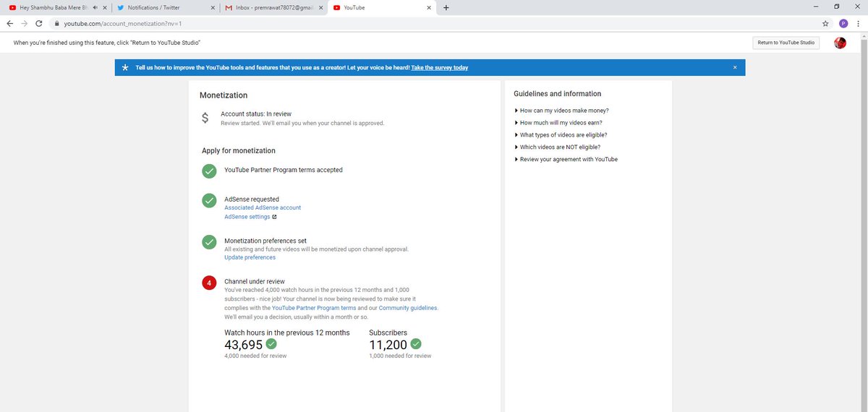Image resolution: width=868 pixels, height=412 pixels.
Task: Click Return to YouTube Studio button
Action: pyautogui.click(x=786, y=43)
